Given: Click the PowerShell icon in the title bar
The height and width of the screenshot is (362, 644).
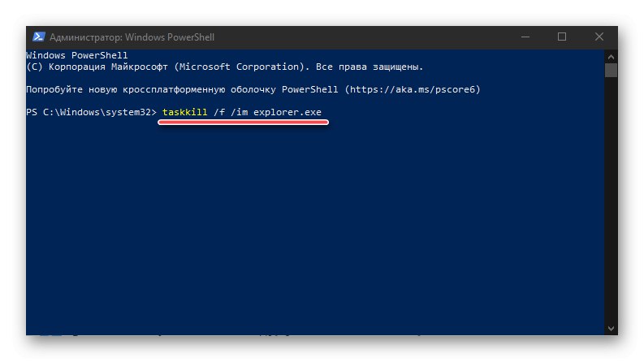Looking at the screenshot, I should (38, 37).
